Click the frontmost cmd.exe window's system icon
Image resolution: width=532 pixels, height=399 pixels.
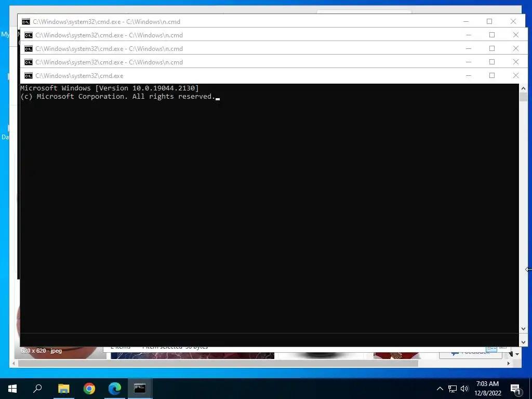[29, 76]
